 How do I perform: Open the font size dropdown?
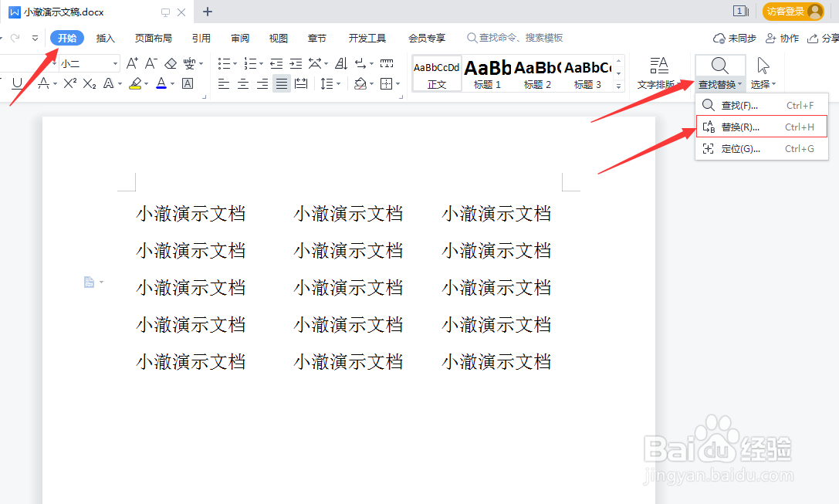[114, 63]
